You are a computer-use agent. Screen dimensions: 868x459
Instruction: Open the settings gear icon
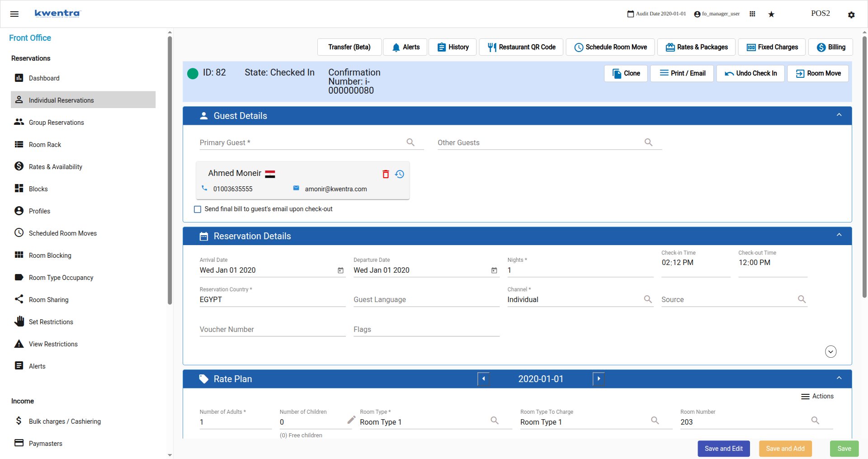click(851, 15)
